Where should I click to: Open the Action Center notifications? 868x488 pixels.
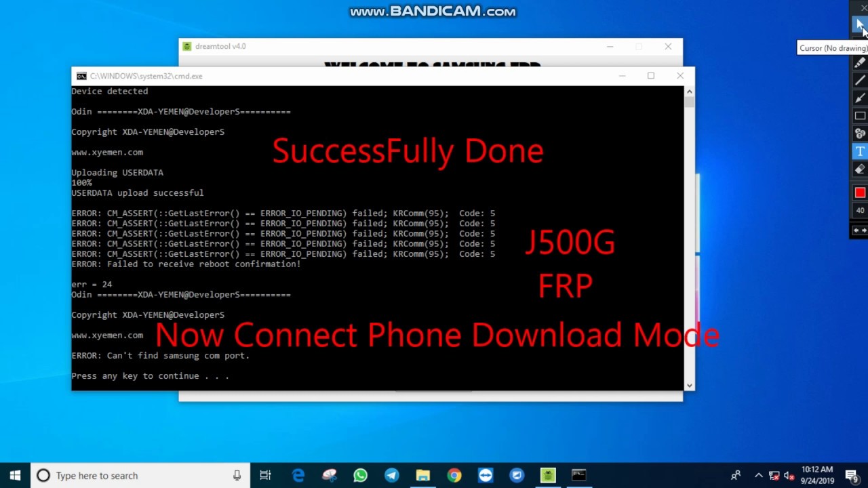pos(852,476)
